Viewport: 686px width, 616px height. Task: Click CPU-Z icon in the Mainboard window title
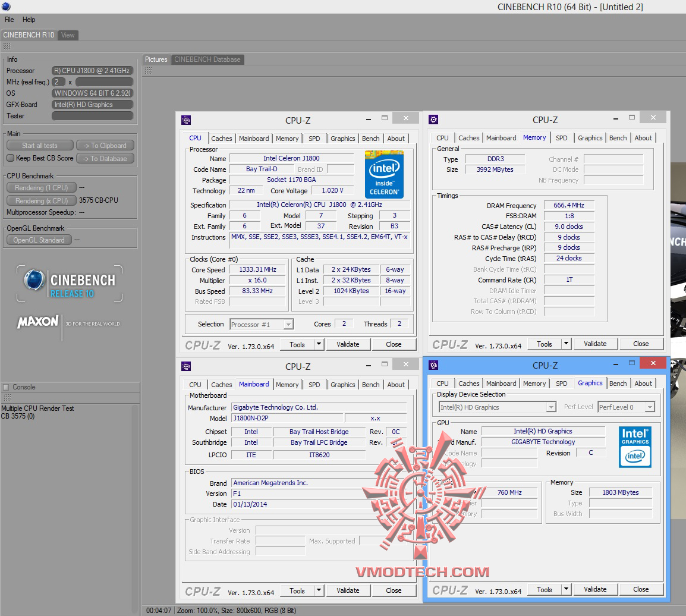186,366
